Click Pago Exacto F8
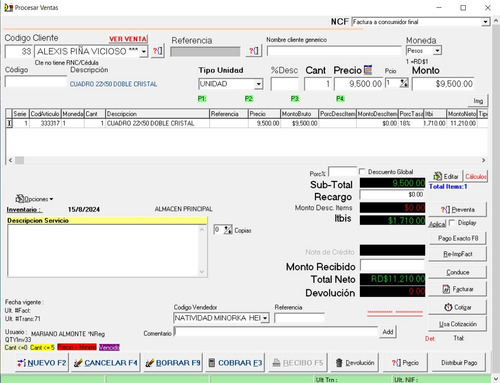 point(457,238)
